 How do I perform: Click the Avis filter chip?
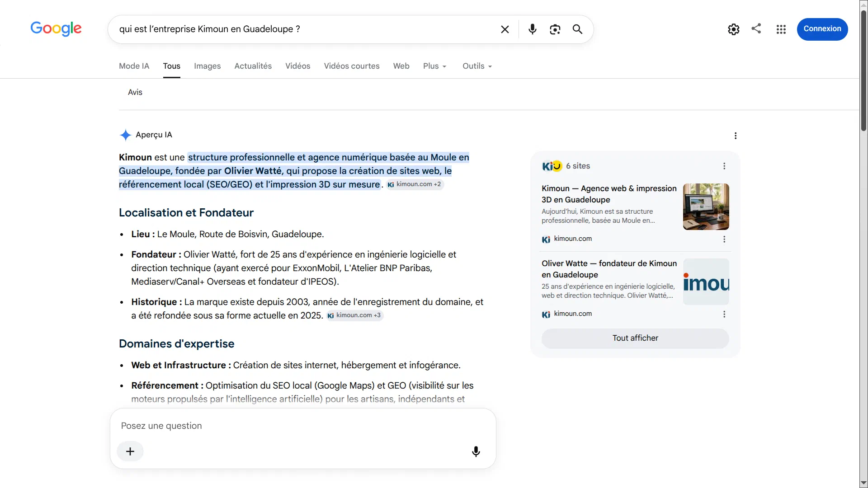[x=135, y=92]
